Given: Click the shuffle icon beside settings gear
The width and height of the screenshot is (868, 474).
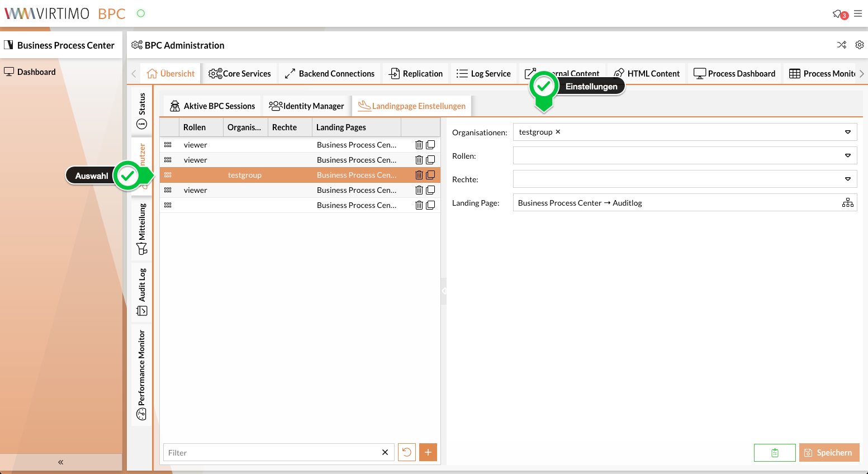Looking at the screenshot, I should coord(842,45).
